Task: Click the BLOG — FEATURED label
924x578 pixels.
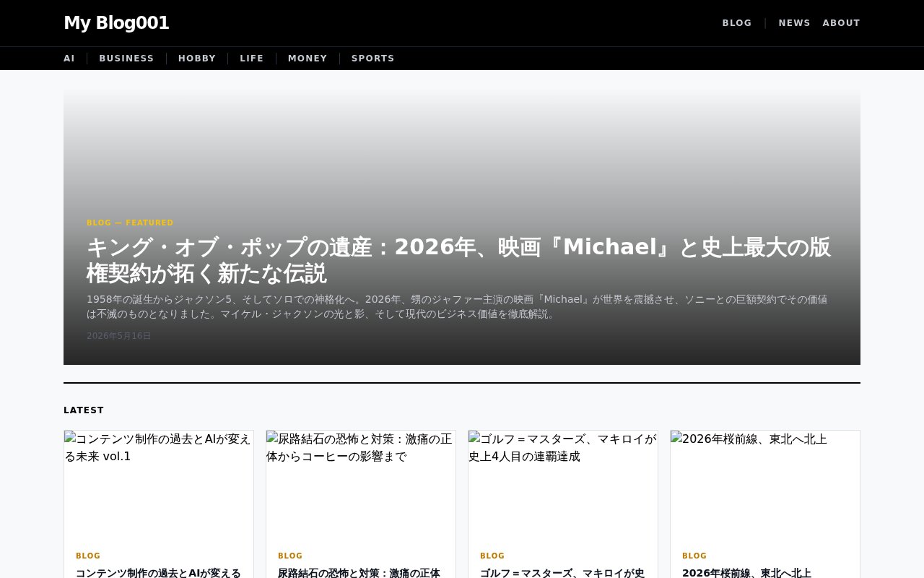Action: 130,223
